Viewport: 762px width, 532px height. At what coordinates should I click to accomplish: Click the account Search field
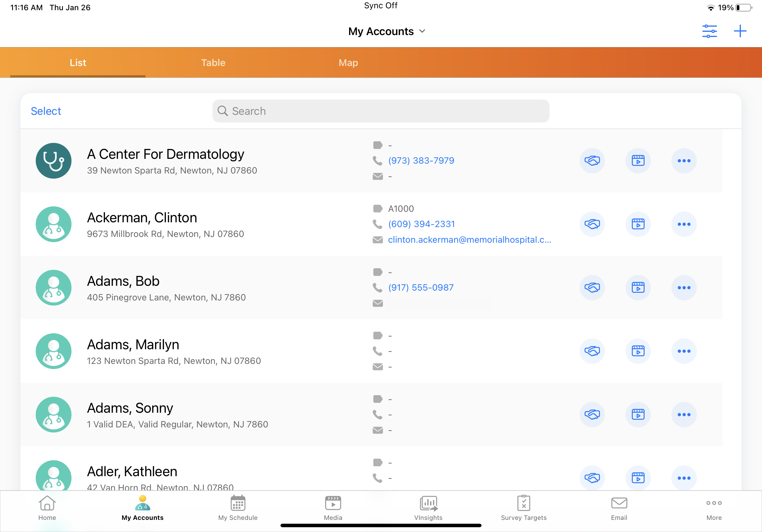point(381,111)
